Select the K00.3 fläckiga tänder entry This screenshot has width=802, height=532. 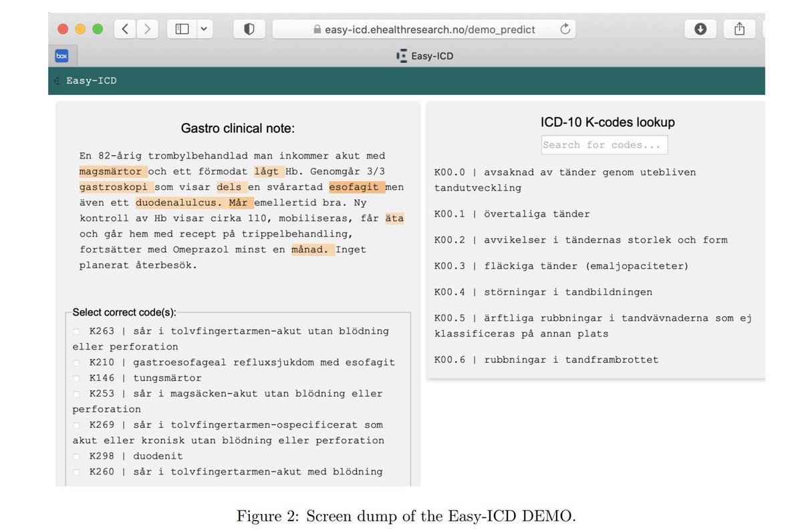(561, 266)
